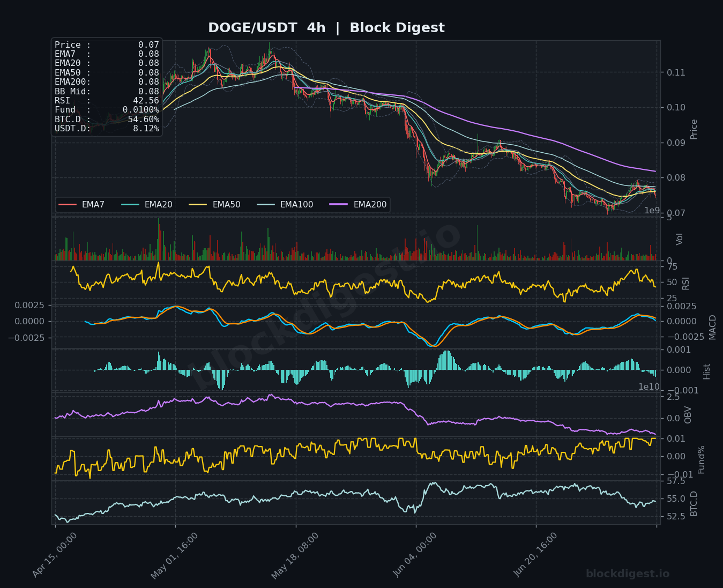Click the "OBV" panel axis label
Viewport: 723px width, 588px height.
pyautogui.click(x=688, y=415)
